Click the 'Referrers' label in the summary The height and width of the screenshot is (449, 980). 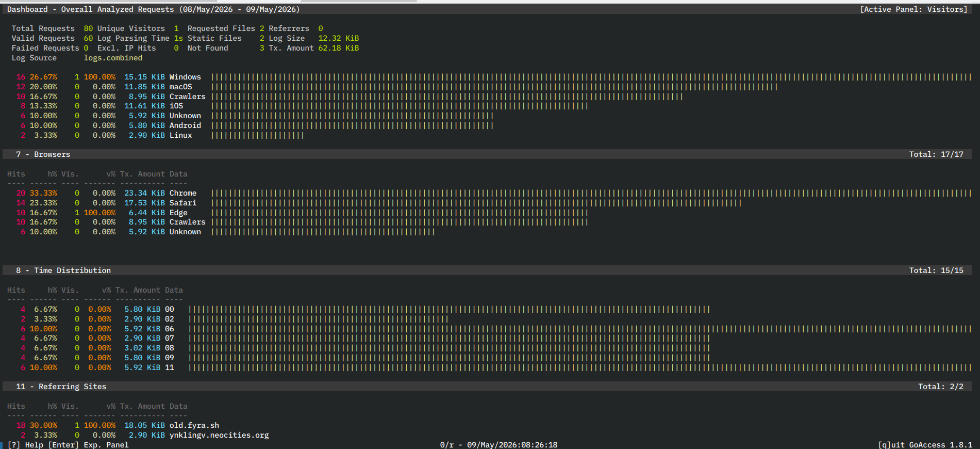[x=289, y=28]
